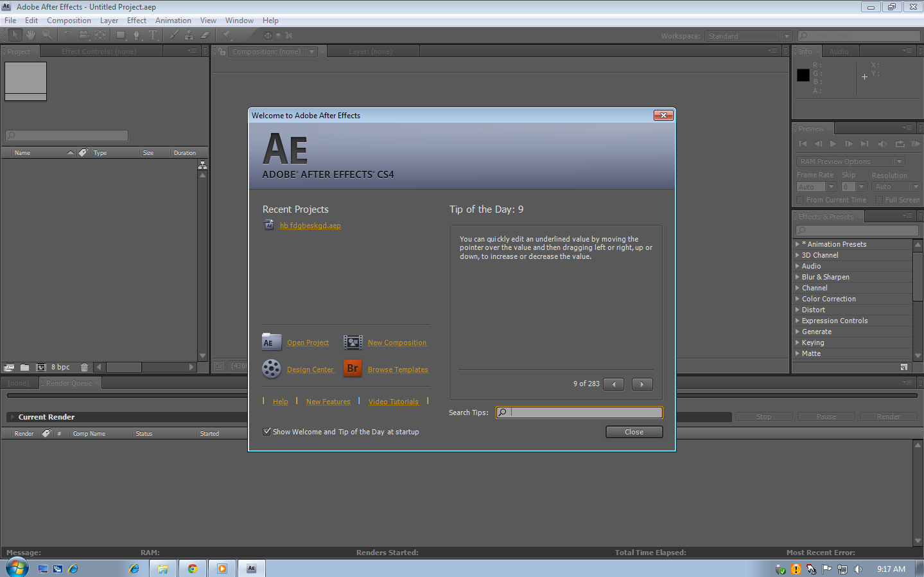
Task: Switch to the Render Queue tab
Action: 69,383
